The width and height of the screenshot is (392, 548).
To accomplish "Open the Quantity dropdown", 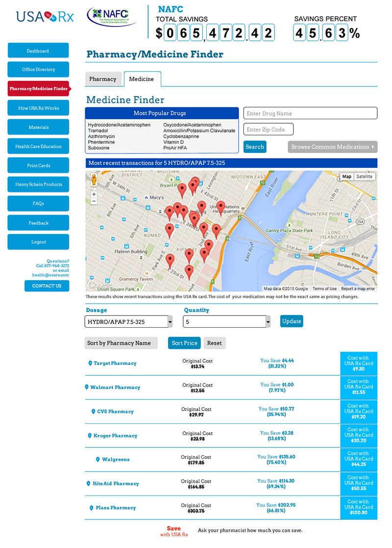I will click(x=227, y=321).
